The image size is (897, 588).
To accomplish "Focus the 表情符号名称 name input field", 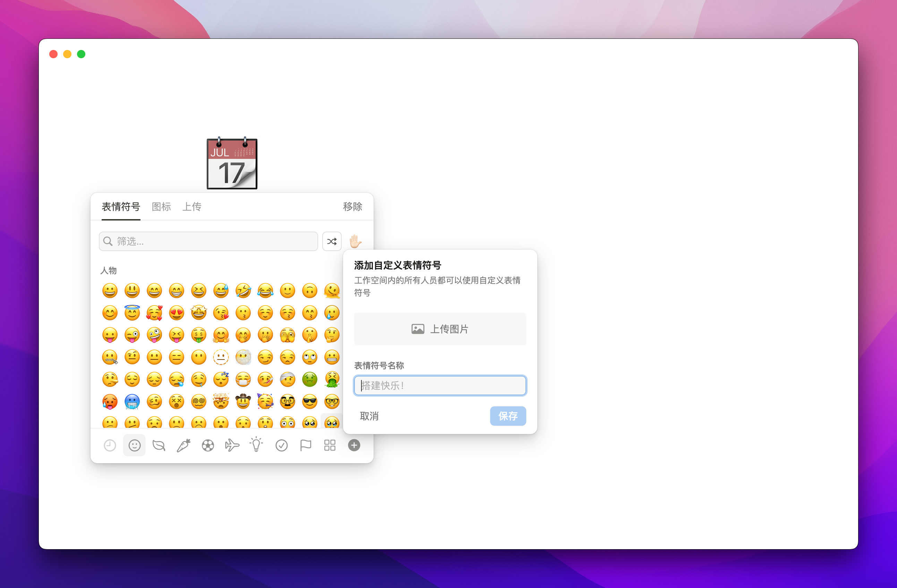I will click(x=440, y=386).
